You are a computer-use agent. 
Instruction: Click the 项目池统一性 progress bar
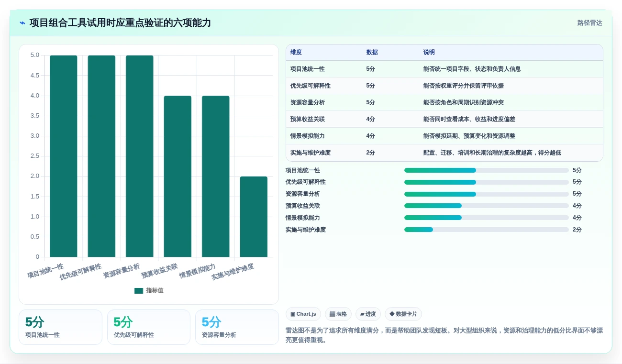pos(487,170)
